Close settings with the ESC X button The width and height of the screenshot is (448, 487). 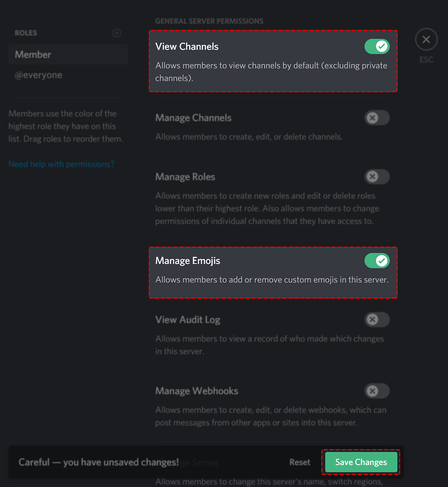[x=426, y=39]
